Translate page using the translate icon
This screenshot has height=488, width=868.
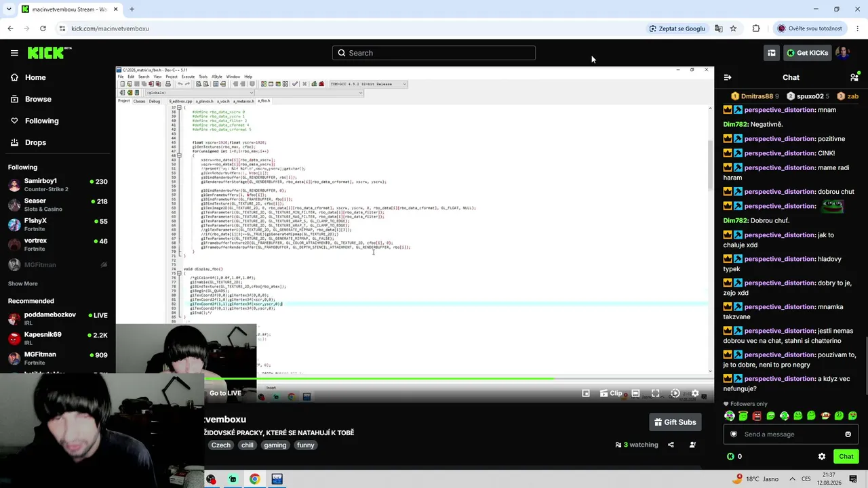718,28
